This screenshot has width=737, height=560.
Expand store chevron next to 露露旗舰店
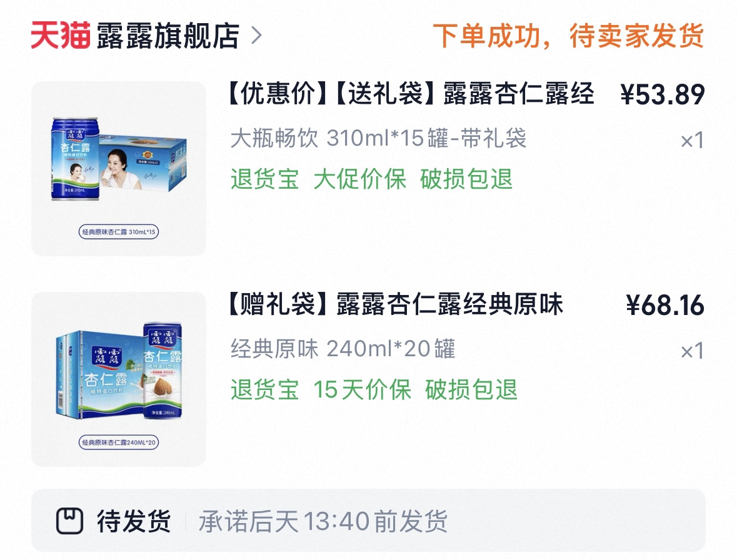pyautogui.click(x=257, y=35)
